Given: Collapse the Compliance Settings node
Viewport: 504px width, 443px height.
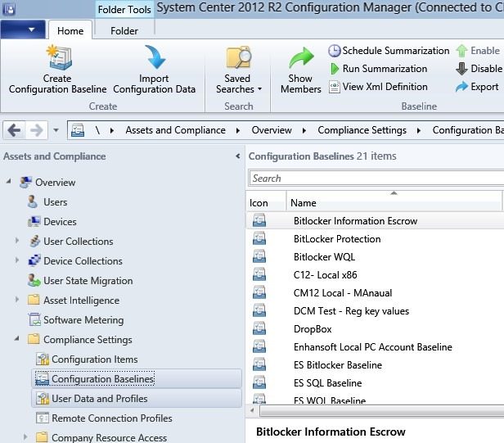Looking at the screenshot, I should point(17,338).
